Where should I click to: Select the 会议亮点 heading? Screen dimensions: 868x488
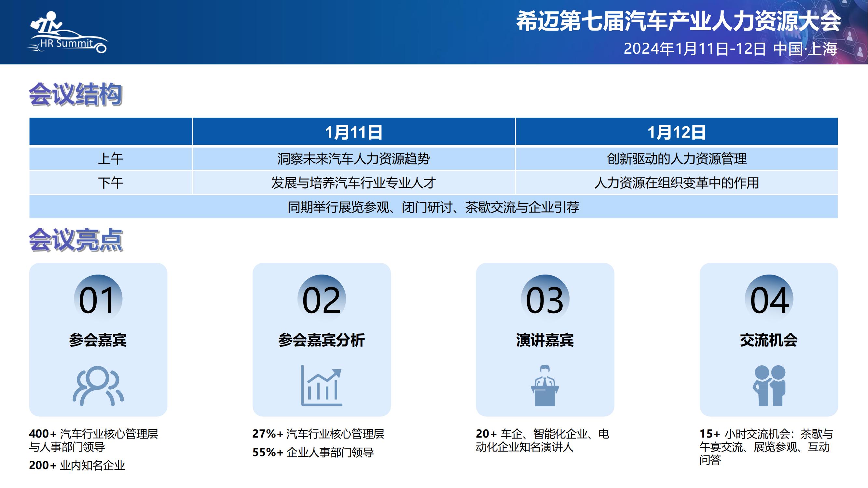pyautogui.click(x=76, y=240)
